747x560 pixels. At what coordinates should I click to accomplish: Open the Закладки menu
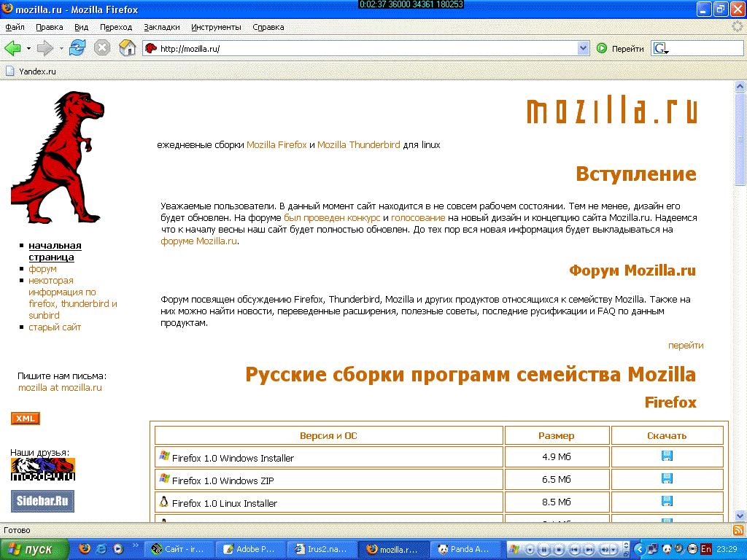click(162, 27)
